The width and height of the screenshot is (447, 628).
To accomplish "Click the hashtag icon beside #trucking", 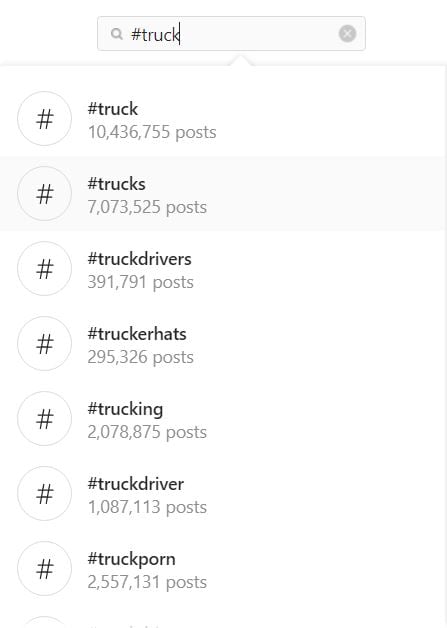I will (x=44, y=419).
